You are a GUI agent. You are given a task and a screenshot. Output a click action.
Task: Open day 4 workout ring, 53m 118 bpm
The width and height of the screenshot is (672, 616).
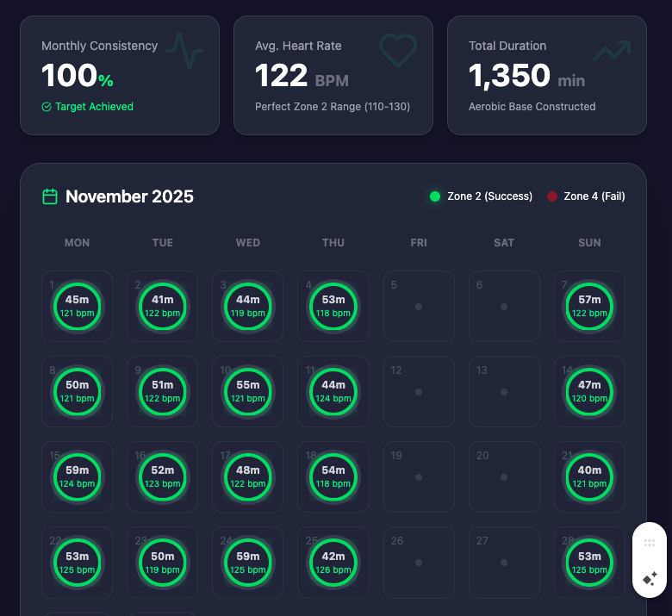pyautogui.click(x=333, y=307)
